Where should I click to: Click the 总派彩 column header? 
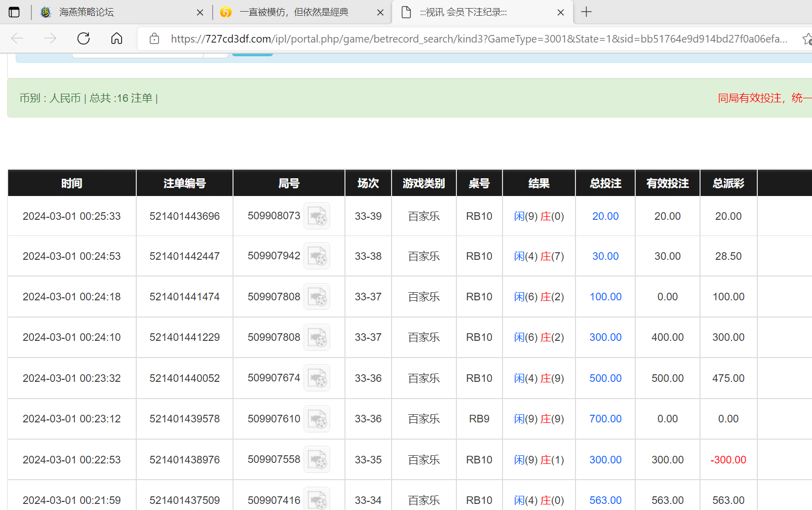728,183
